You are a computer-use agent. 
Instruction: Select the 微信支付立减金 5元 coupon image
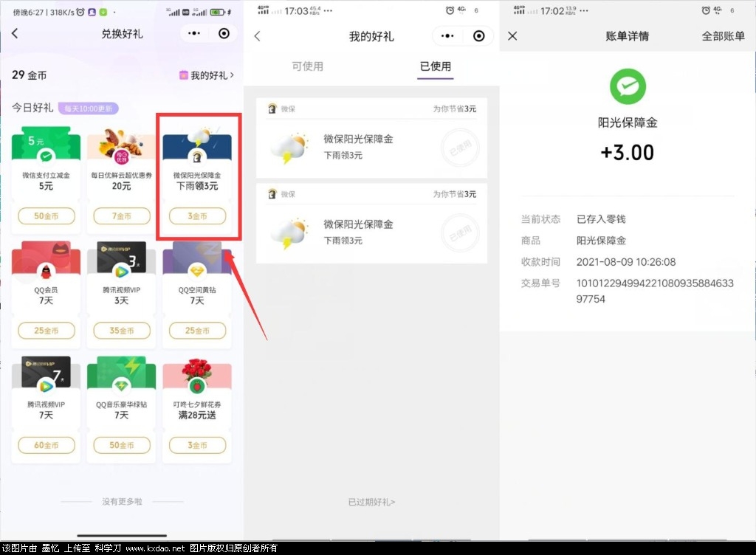click(46, 145)
